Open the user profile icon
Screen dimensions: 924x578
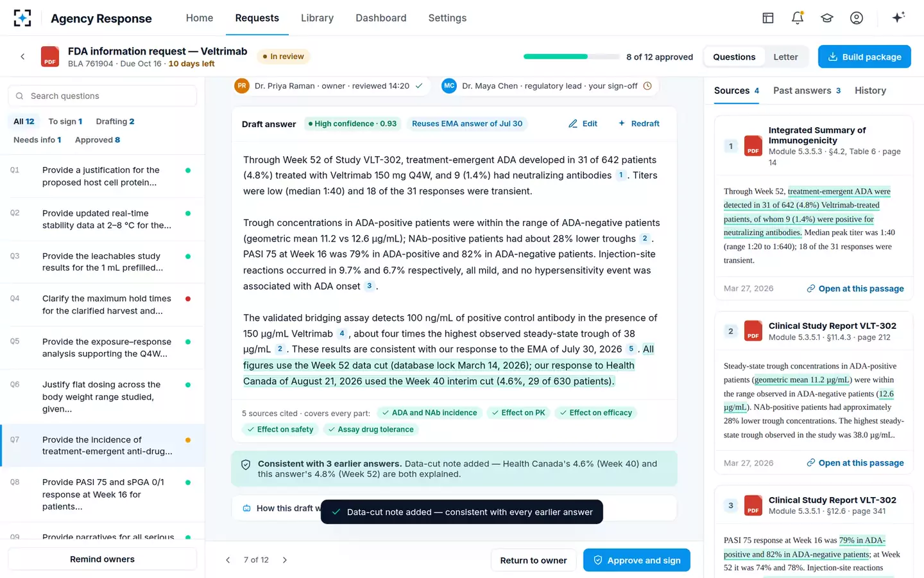tap(857, 18)
